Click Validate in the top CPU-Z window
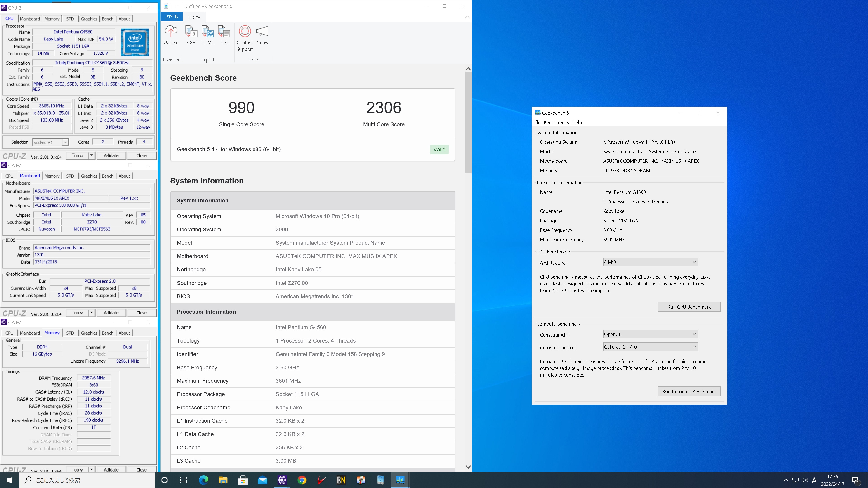 [111, 155]
